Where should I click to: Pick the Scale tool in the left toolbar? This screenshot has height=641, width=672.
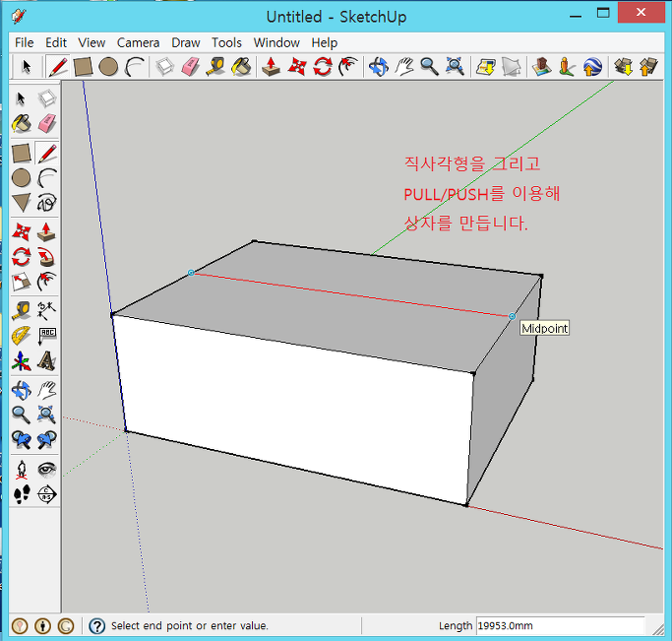21,283
